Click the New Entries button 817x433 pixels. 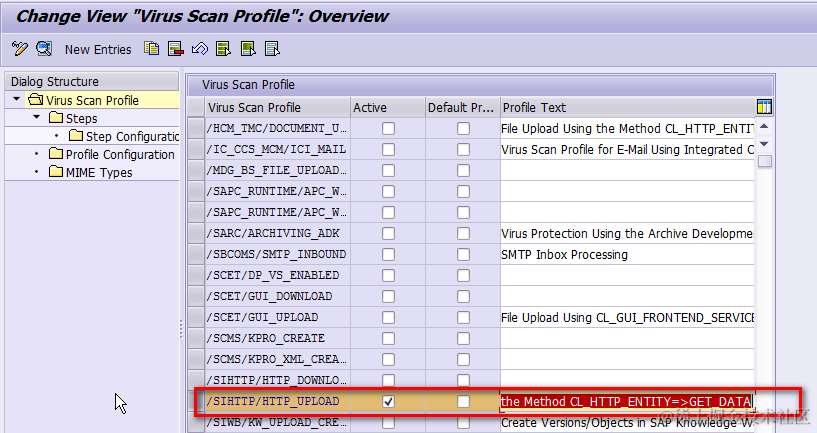click(x=98, y=50)
